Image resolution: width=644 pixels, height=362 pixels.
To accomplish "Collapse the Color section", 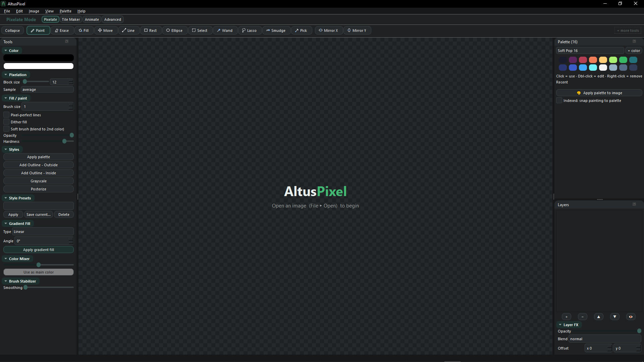I will tap(12, 51).
